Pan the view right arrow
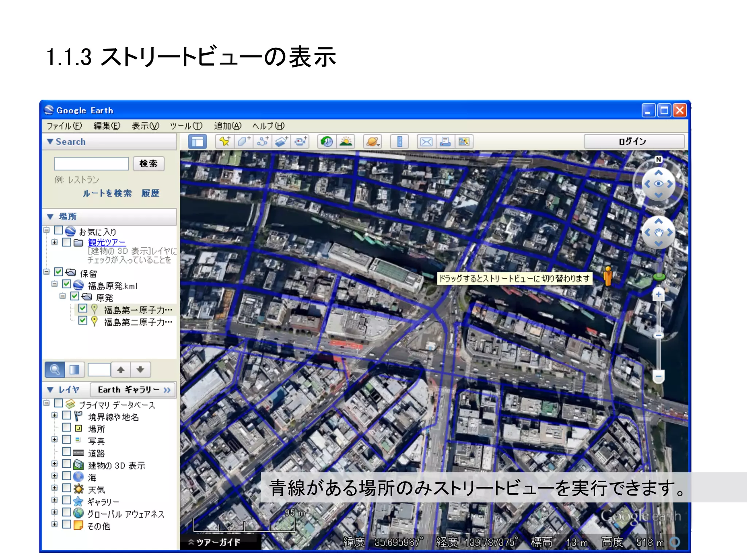Screen dimensions: 747x560 670,232
